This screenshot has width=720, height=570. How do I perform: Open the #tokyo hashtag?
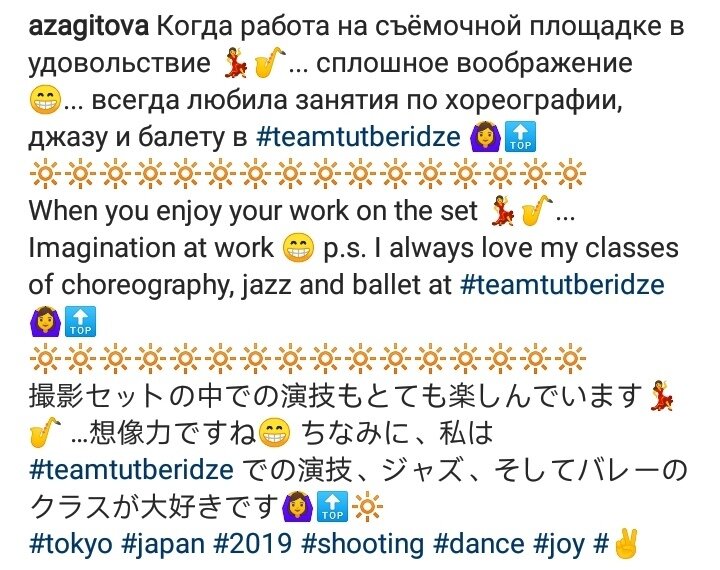71,544
